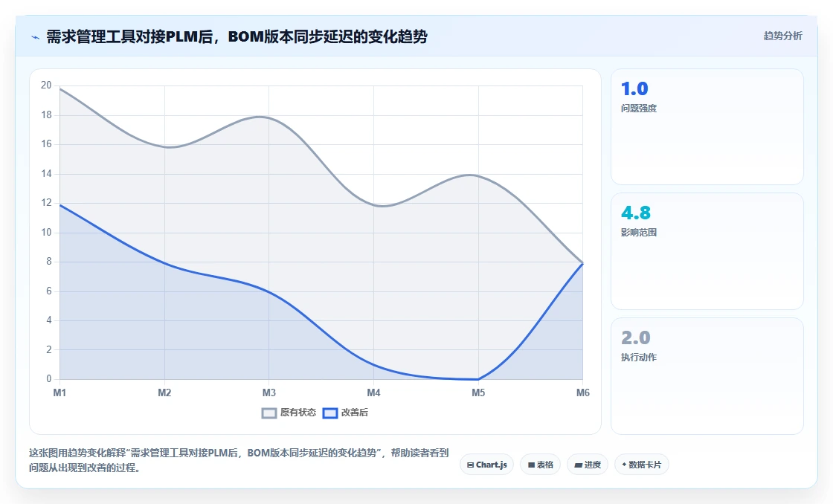833x504 pixels.
Task: Click the 原有状态 line point at M3
Action: (268, 118)
